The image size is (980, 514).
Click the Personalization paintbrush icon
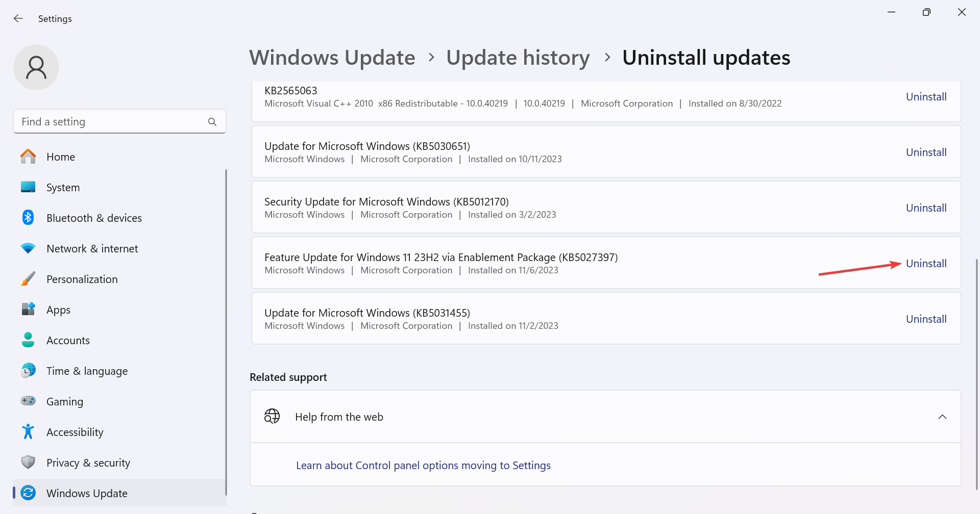(28, 279)
